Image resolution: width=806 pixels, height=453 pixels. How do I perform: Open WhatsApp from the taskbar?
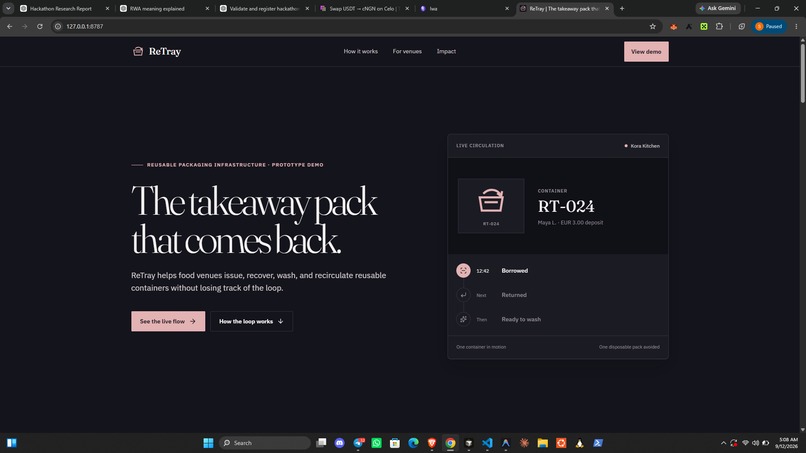[376, 443]
